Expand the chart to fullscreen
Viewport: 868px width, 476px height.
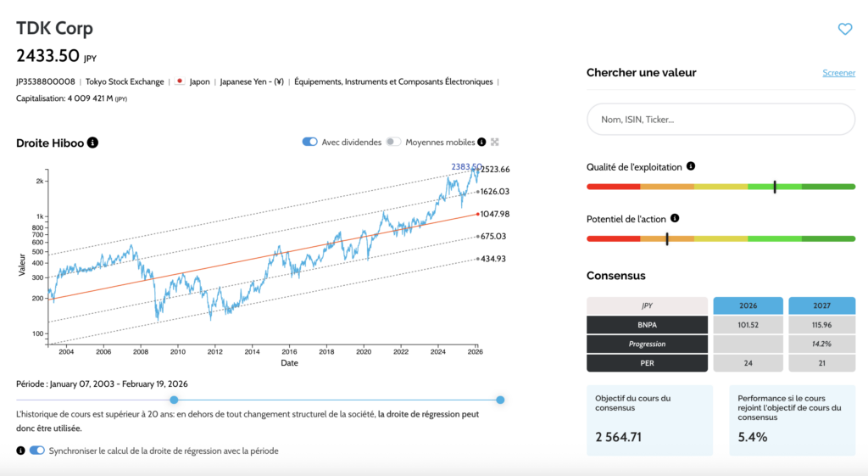(495, 143)
